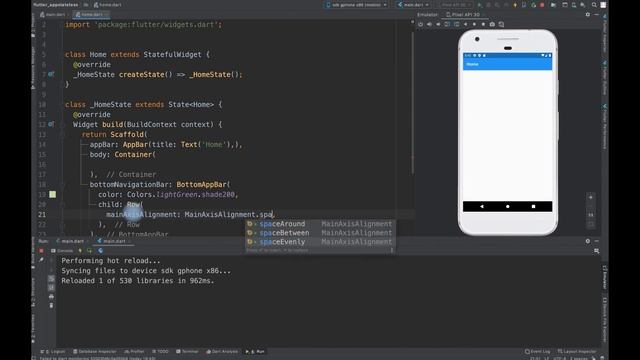Open Emulator panel settings gear

588,14
